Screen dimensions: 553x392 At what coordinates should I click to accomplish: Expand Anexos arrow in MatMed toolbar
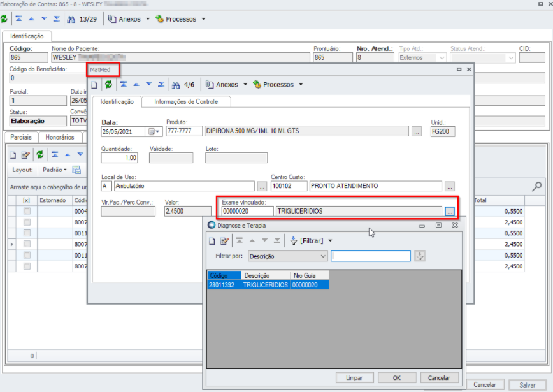tap(245, 85)
